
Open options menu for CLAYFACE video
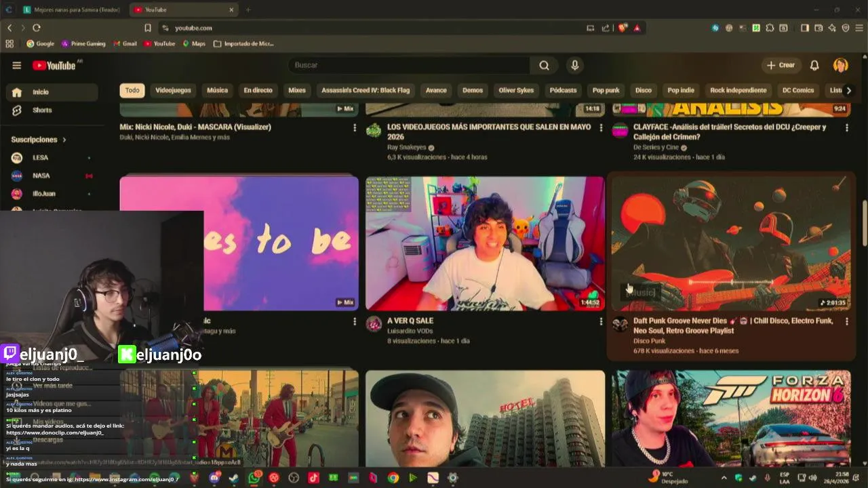pos(846,127)
